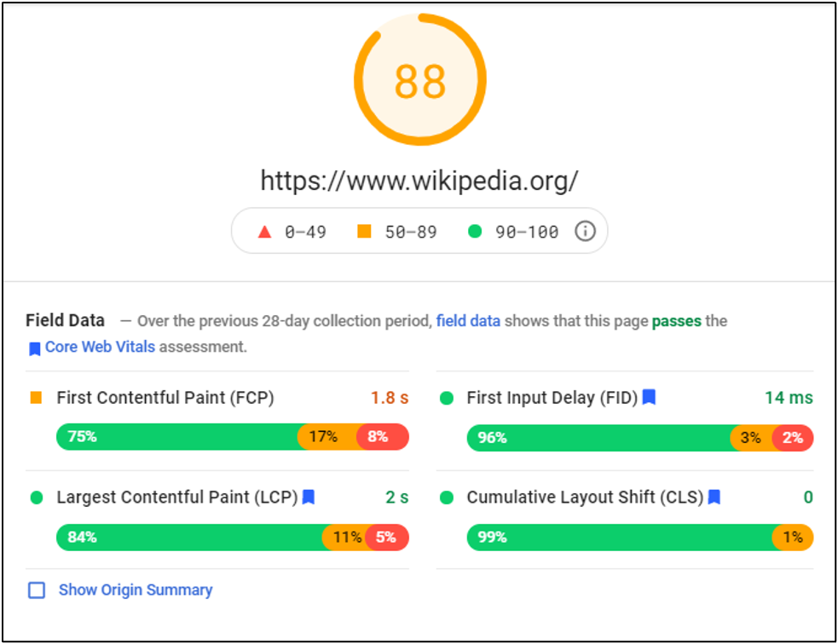Viewport: 838px width, 644px height.
Task: Open the field data link
Action: (468, 321)
